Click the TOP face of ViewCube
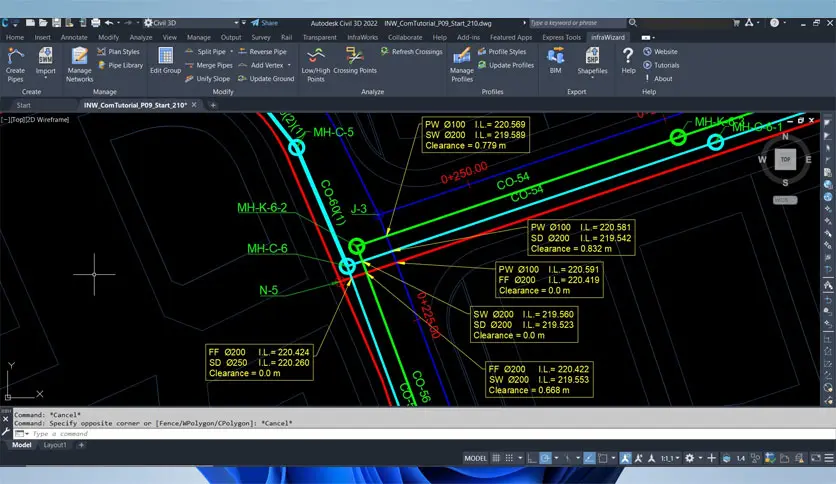Screen dimensions: 836x484 [785, 159]
